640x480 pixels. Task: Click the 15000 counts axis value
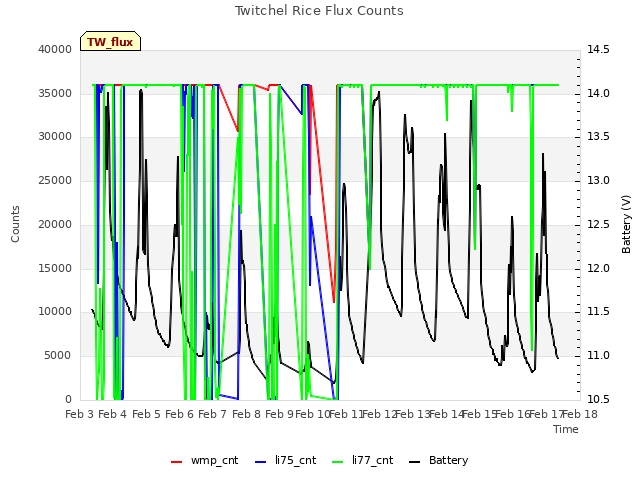click(x=55, y=269)
